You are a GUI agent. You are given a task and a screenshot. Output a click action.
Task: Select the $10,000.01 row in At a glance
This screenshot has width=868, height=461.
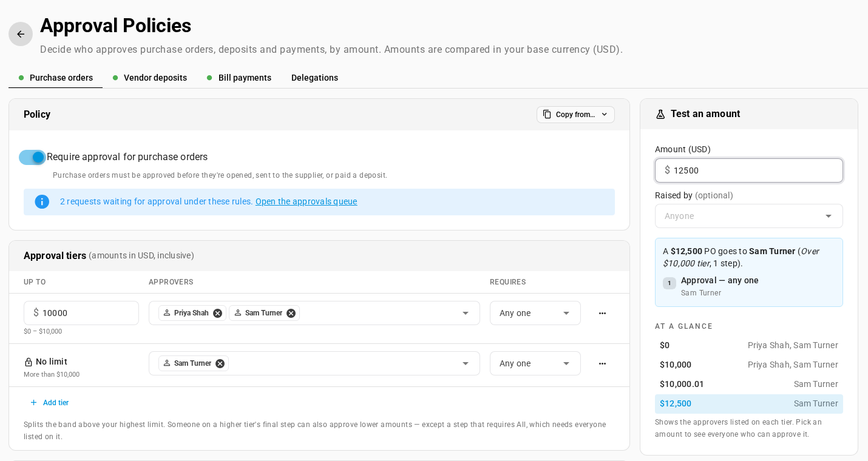click(x=749, y=384)
